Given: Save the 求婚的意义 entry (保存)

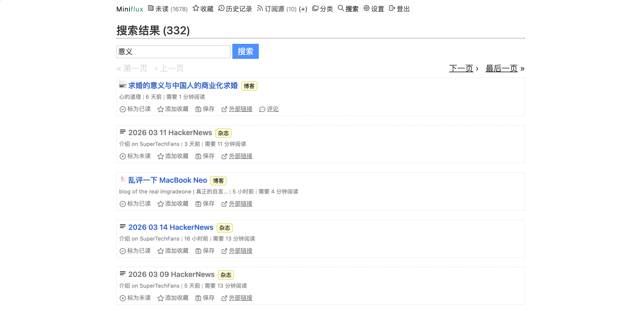Looking at the screenshot, I should tap(205, 109).
